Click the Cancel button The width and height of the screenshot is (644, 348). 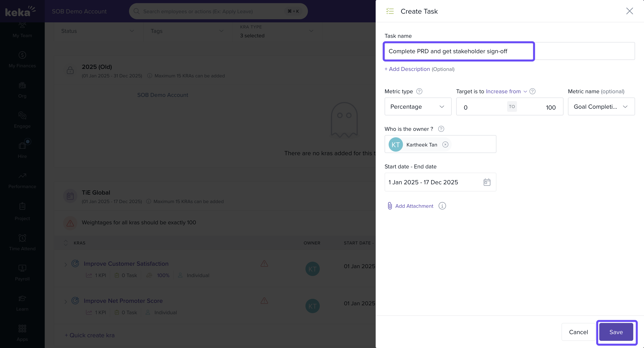coord(578,332)
